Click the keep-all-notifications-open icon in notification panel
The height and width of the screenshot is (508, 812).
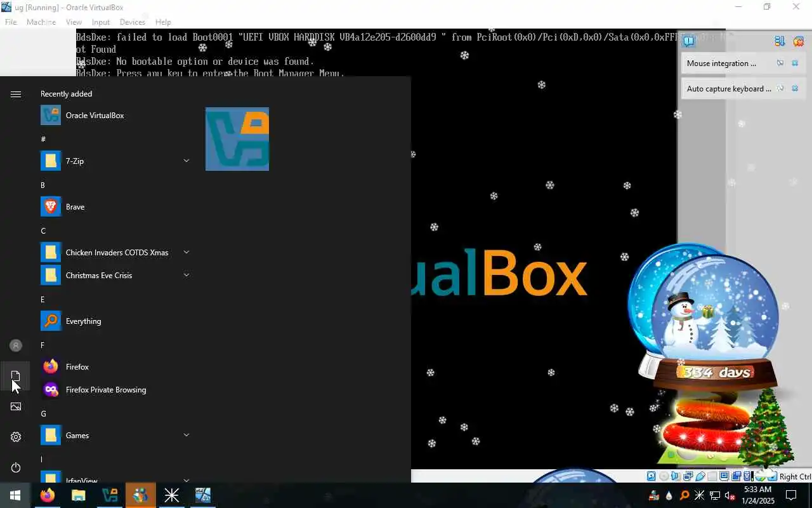[780, 41]
